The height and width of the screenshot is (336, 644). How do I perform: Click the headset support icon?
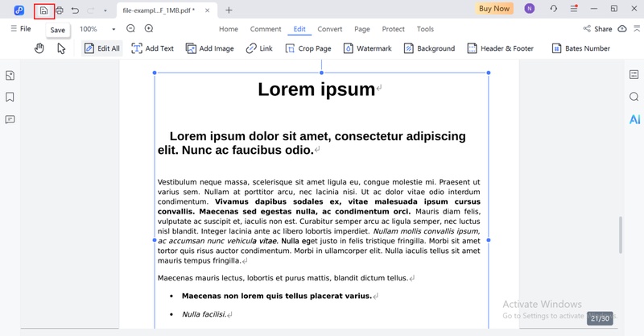(554, 9)
